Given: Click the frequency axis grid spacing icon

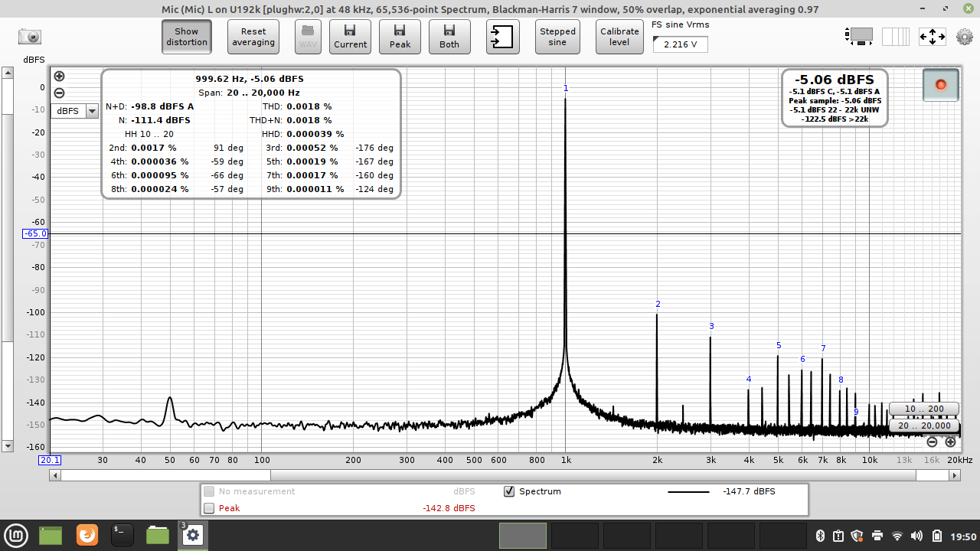Looking at the screenshot, I should point(896,36).
